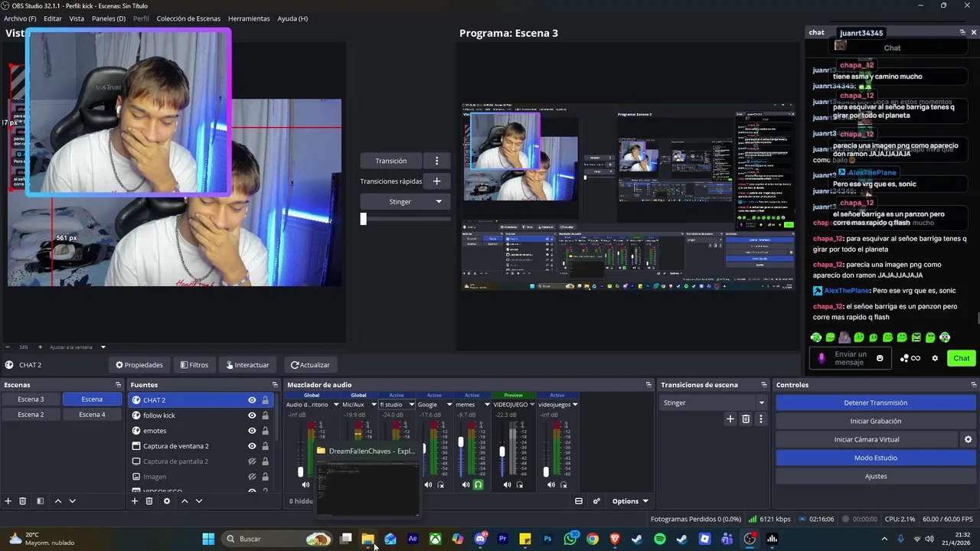The height and width of the screenshot is (551, 980).
Task: Add a quick transition with the plus icon
Action: 436,181
